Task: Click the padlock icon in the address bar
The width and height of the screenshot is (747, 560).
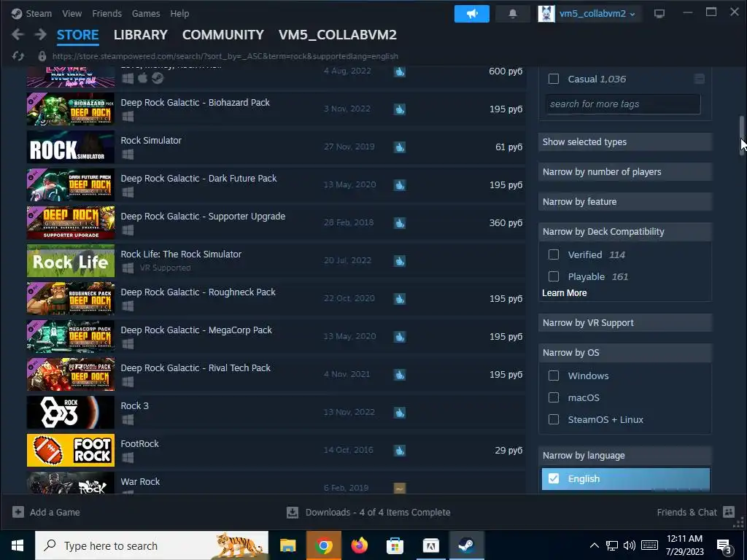Action: point(42,56)
